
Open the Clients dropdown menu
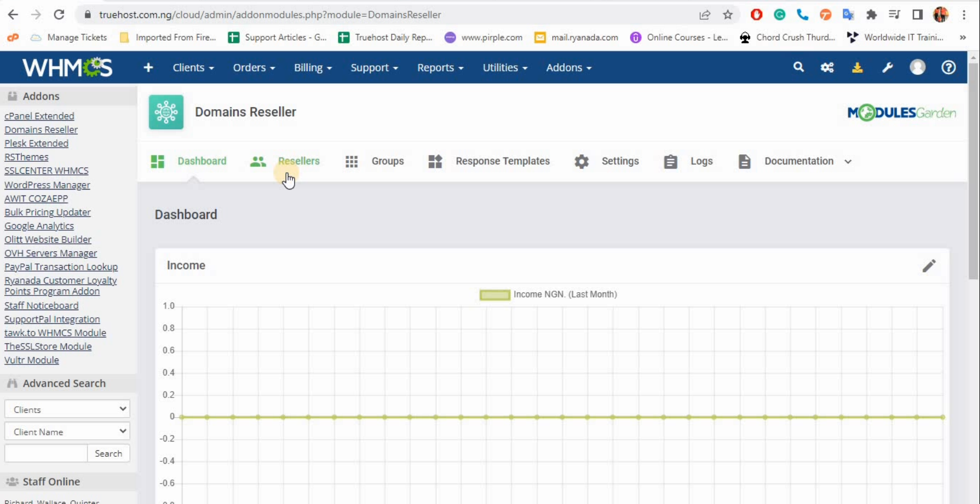click(193, 67)
